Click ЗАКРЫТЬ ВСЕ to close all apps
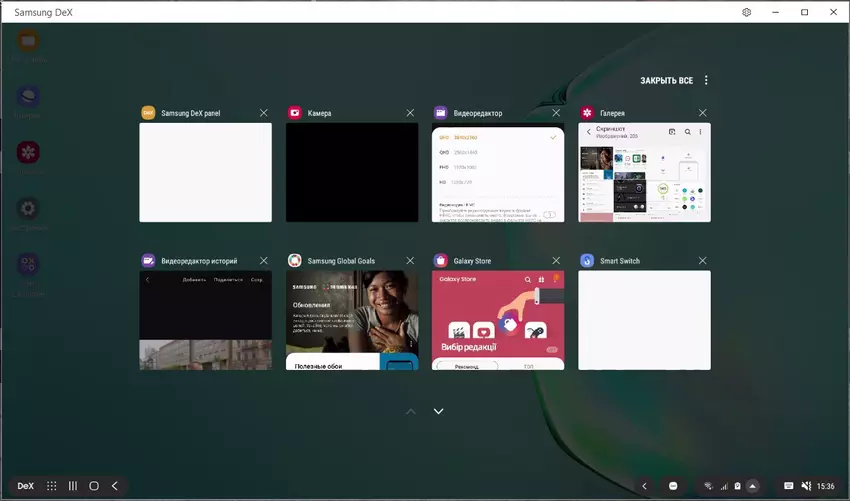Viewport: 850px width, 501px height. coord(666,80)
